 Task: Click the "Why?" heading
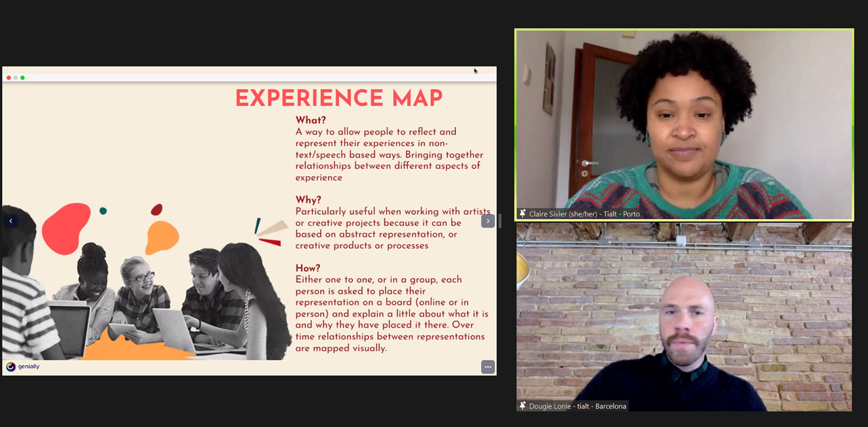(x=309, y=200)
